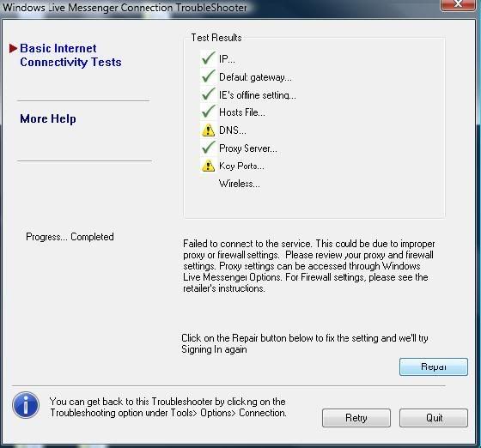481x448 pixels.
Task: Select the Default gateway... result text
Action: [255, 77]
